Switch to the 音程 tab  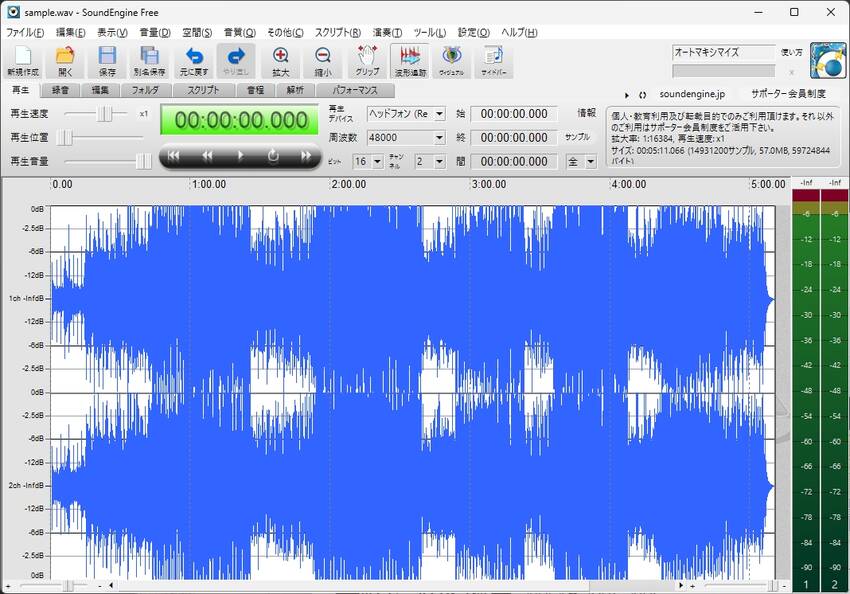tap(255, 91)
